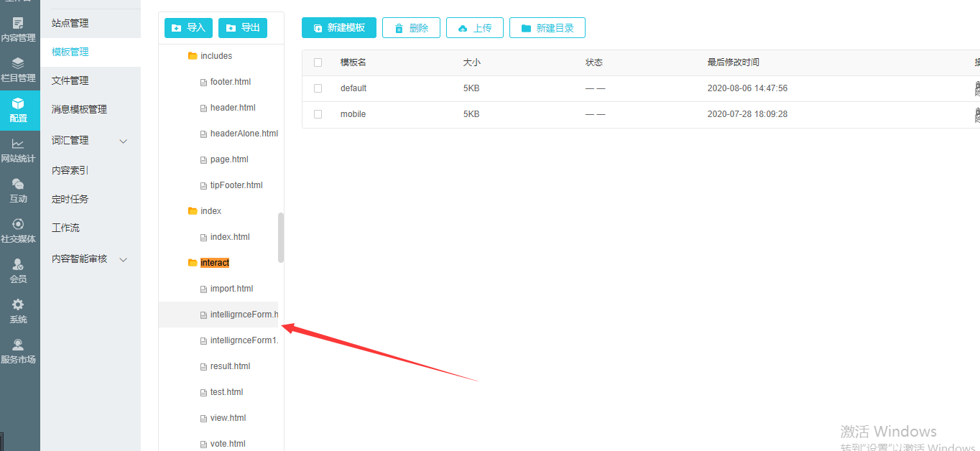Click file icon beside test.html
This screenshot has width=980, height=451.
[x=203, y=392]
